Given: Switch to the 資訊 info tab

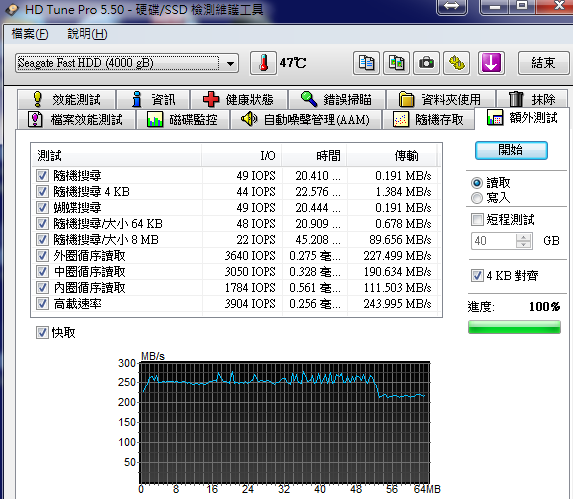Looking at the screenshot, I should pyautogui.click(x=153, y=99).
